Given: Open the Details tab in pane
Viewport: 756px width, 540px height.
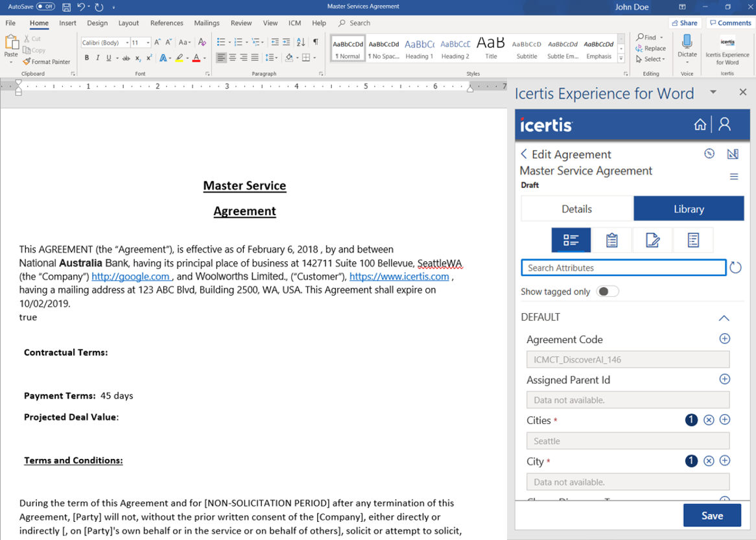Looking at the screenshot, I should (x=576, y=209).
